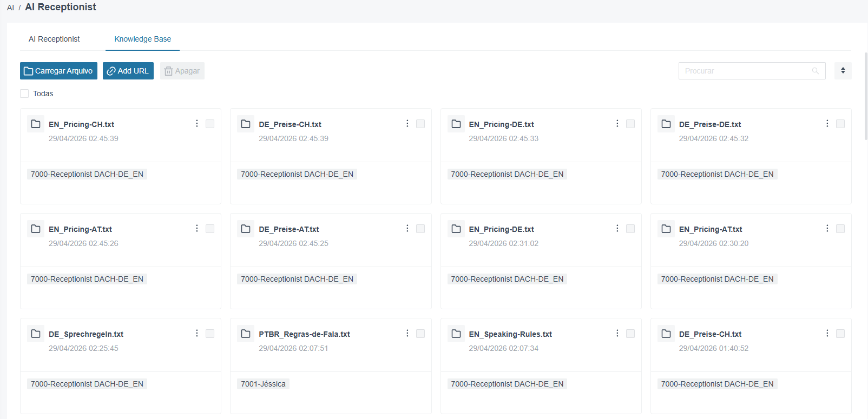
Task: Click folder icon of EN_Pricing-DE.txt dated 02:45:33
Action: click(x=456, y=124)
